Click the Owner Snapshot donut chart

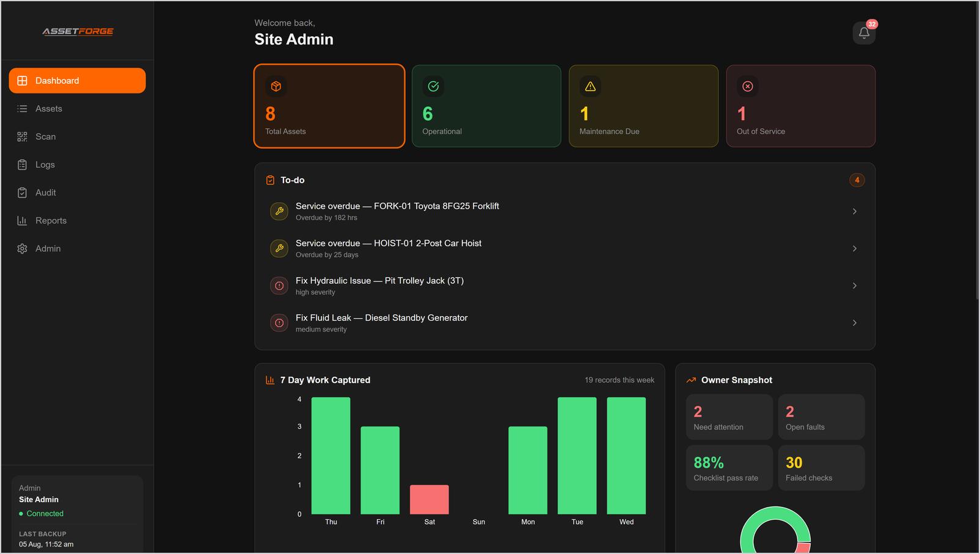coord(775,530)
